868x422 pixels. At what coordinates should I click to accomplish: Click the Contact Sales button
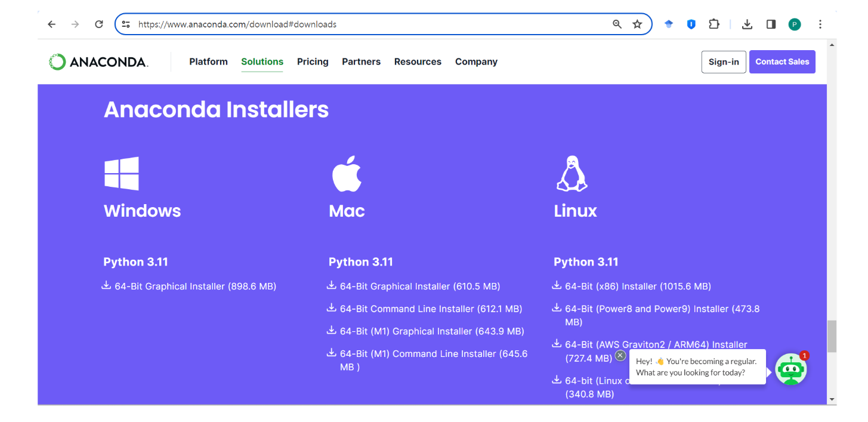(x=782, y=62)
